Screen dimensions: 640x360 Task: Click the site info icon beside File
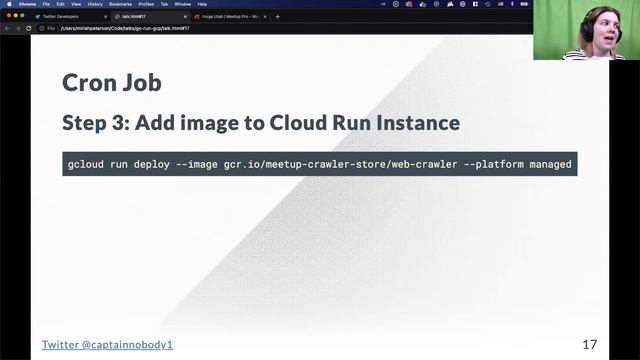[x=42, y=28]
